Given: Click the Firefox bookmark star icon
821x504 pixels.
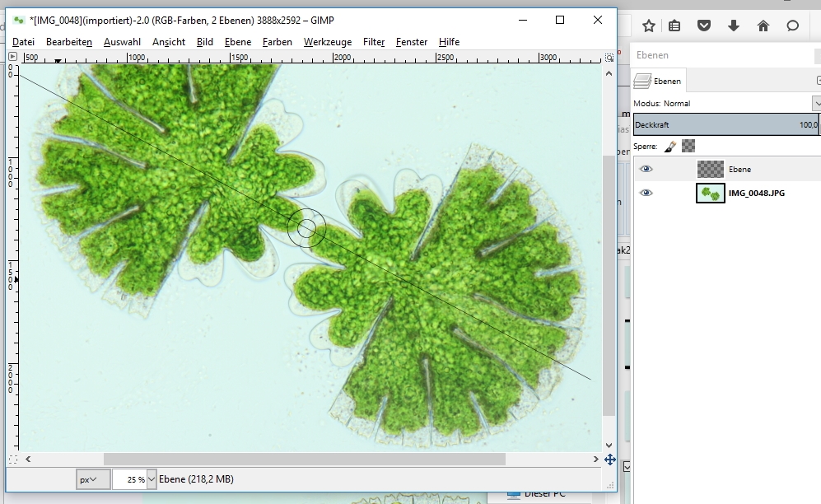Looking at the screenshot, I should click(649, 26).
